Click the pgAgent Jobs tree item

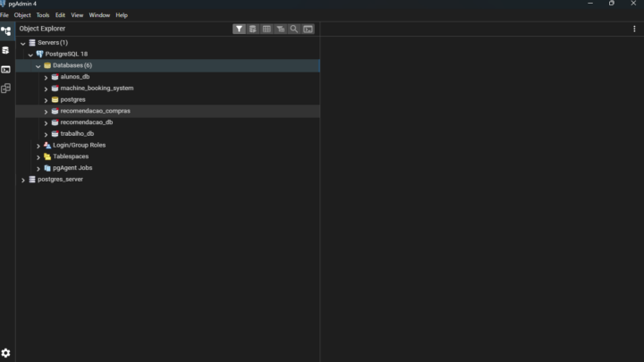tap(72, 168)
